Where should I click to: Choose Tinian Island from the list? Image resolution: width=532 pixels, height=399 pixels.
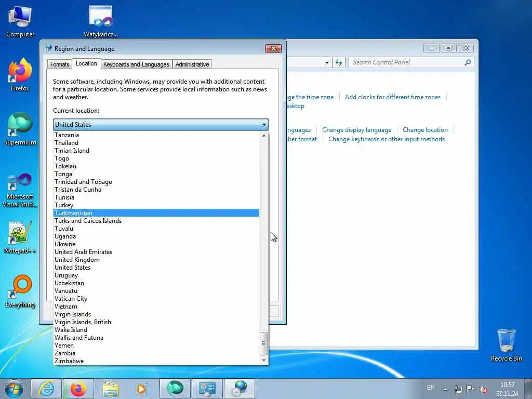[x=156, y=151]
